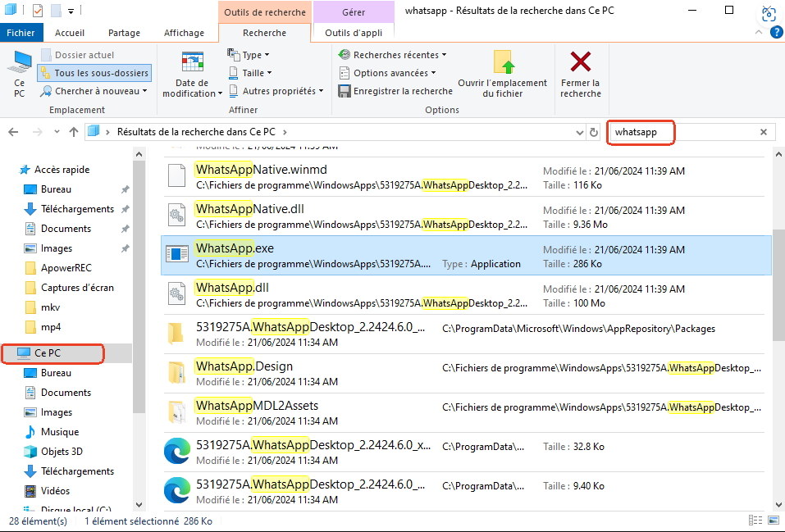Click Fermer la recherche red X

click(x=580, y=74)
